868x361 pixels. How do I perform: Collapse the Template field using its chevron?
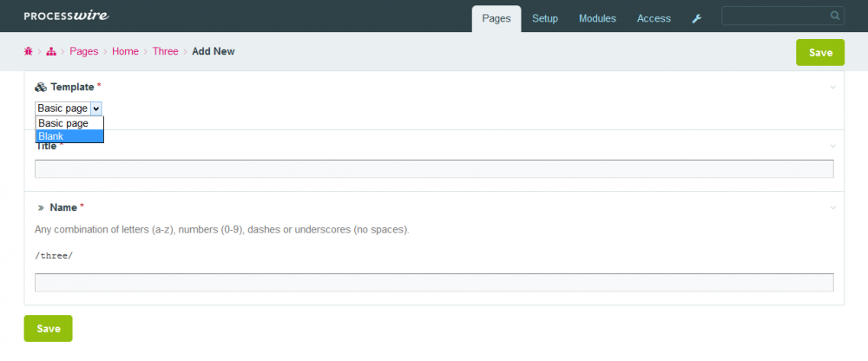click(833, 88)
